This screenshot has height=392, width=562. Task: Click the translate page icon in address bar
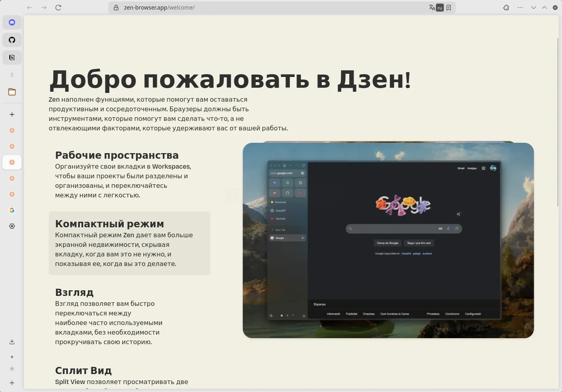[x=432, y=8]
